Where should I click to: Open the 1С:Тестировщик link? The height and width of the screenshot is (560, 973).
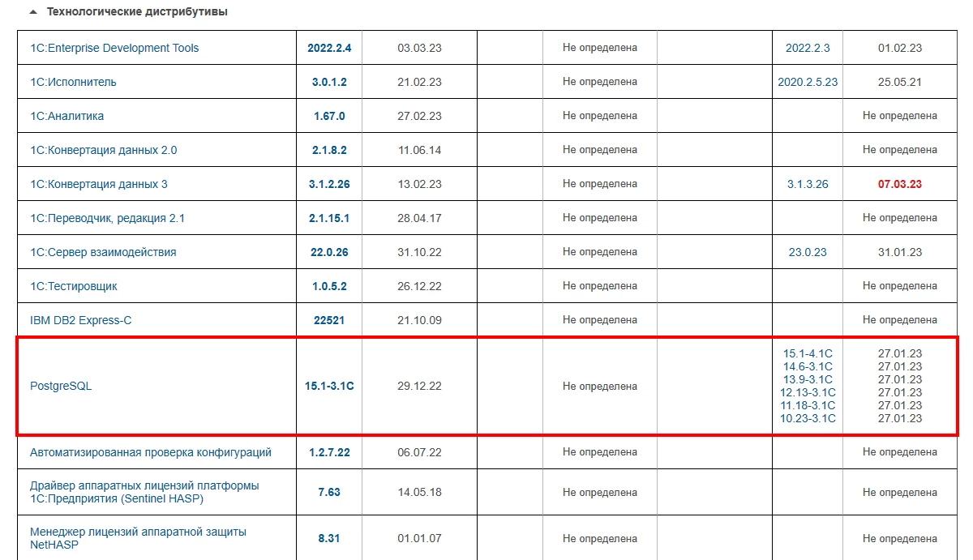pos(73,286)
